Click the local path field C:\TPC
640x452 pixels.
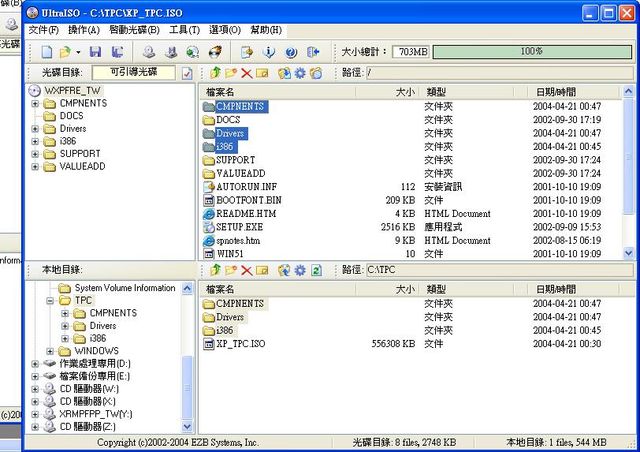tap(499, 270)
